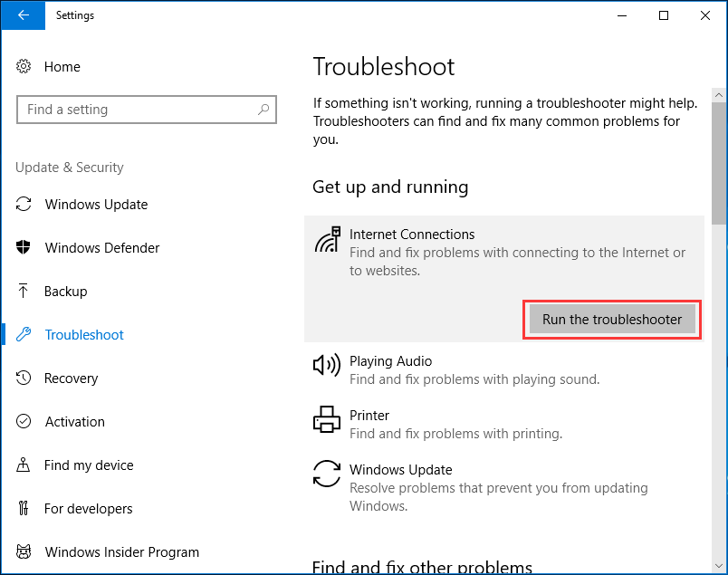The width and height of the screenshot is (728, 575).
Task: Click the search magnifier icon
Action: (263, 110)
